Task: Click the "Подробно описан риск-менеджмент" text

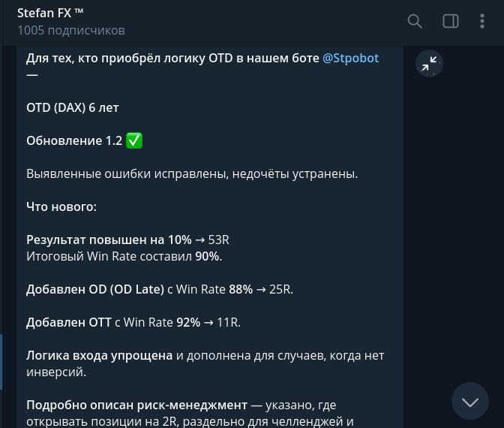Action: click(136, 405)
